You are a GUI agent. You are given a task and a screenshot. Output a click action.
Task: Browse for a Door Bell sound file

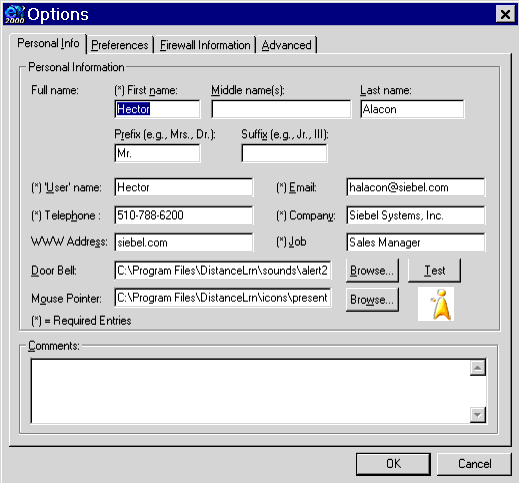coord(372,270)
